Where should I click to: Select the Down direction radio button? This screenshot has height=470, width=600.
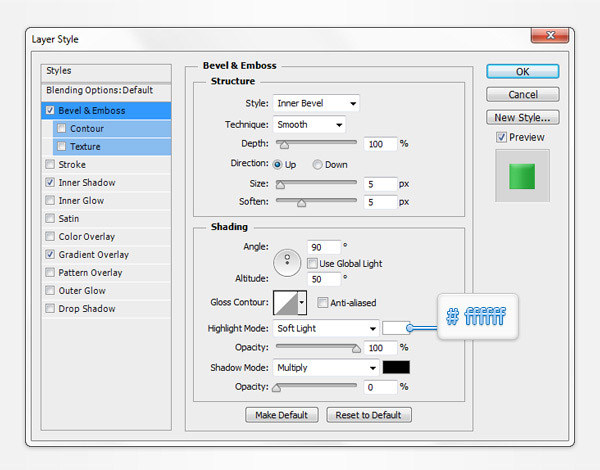tap(318, 165)
